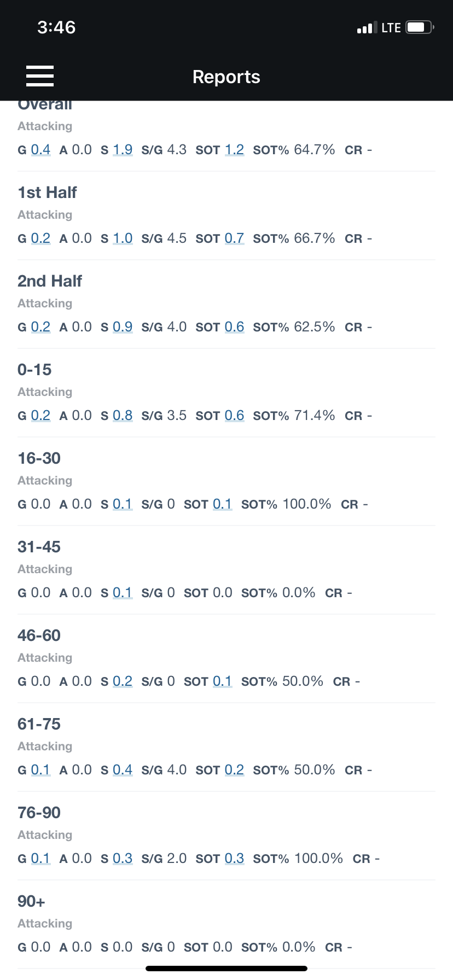View 0-15 minute shots 0.8
This screenshot has height=980, width=453.
(x=123, y=416)
